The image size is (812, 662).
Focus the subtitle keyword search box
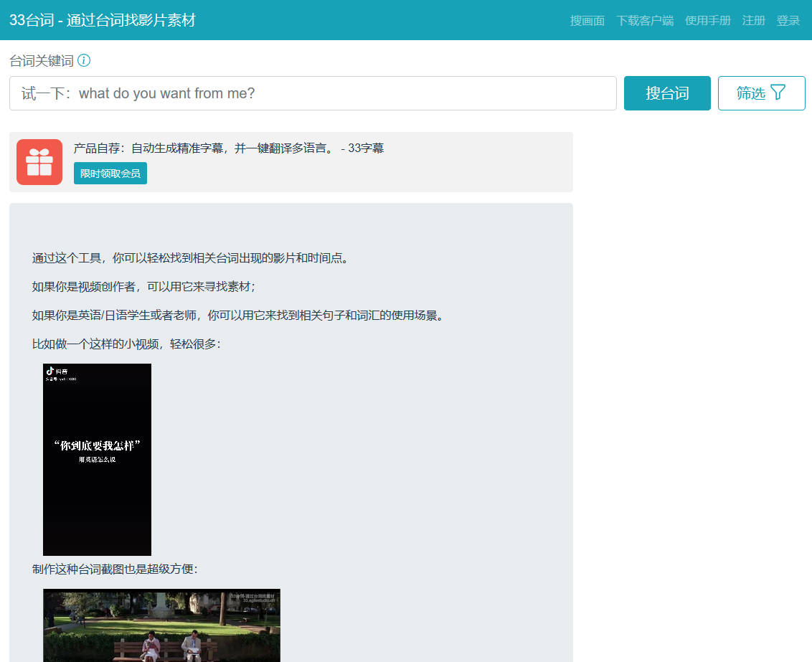313,93
